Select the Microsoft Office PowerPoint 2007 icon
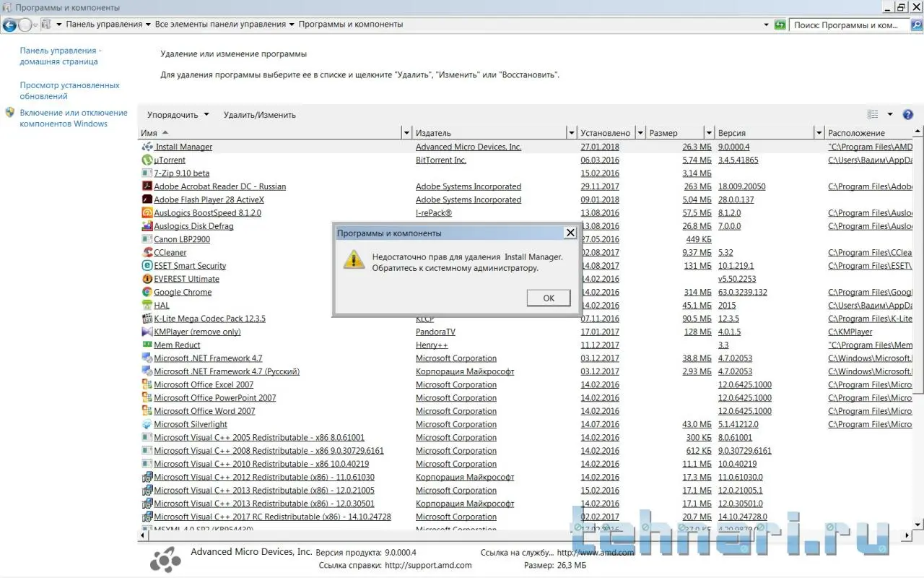This screenshot has width=924, height=578. (x=147, y=397)
